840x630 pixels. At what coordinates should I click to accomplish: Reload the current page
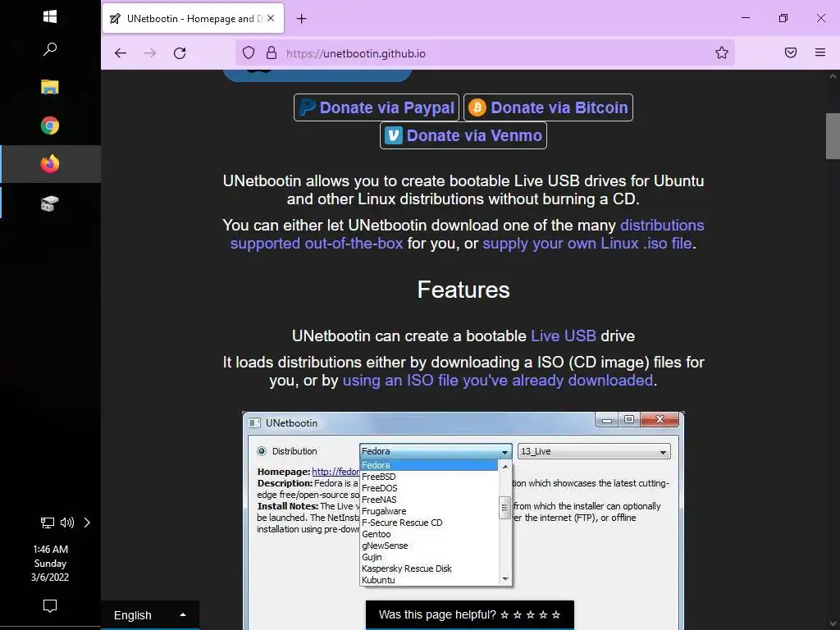[x=180, y=53]
